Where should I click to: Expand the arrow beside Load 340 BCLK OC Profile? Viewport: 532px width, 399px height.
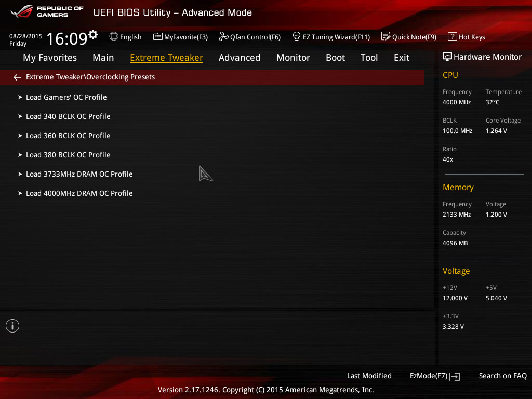(x=20, y=116)
